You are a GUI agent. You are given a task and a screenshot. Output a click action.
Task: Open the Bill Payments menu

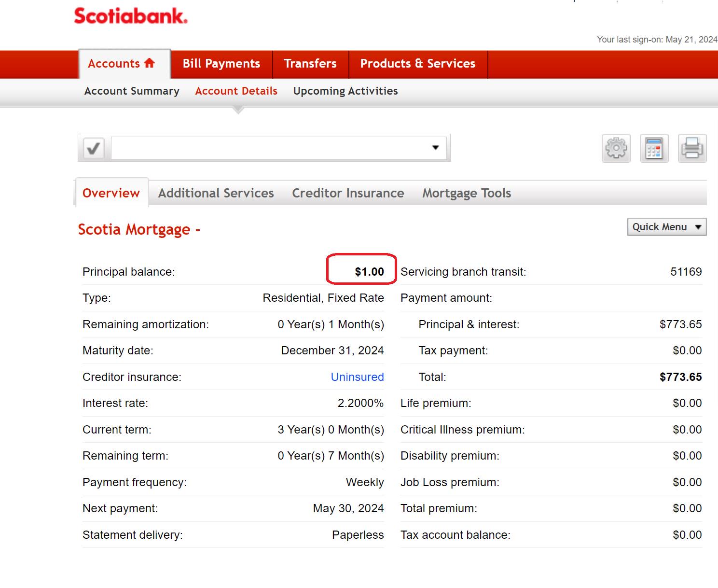tap(221, 64)
